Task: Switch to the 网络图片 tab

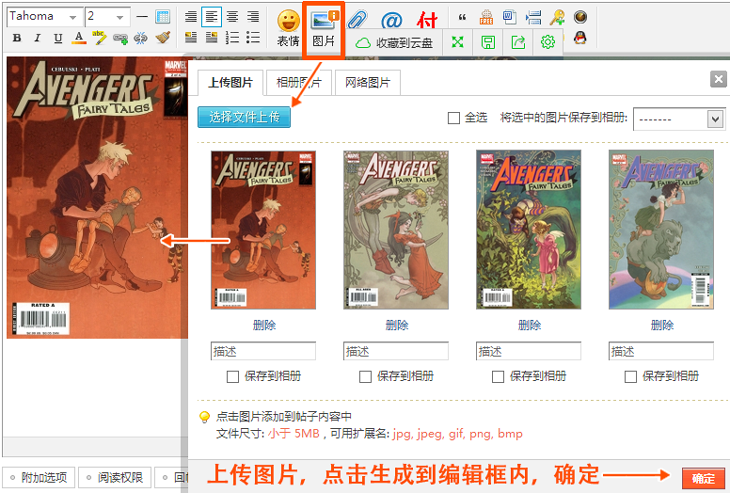Action: (x=367, y=82)
